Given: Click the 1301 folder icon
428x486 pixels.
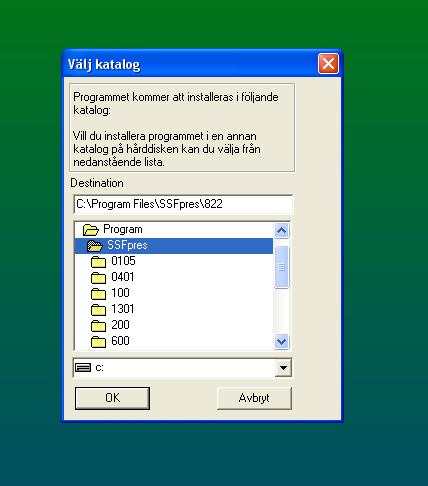Looking at the screenshot, I should (x=98, y=309).
